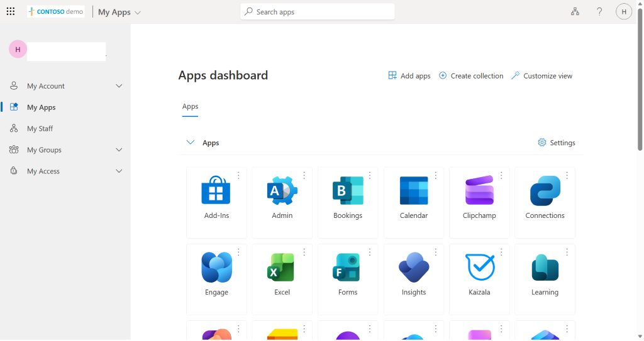Expand the My Groups chevron

click(x=119, y=150)
